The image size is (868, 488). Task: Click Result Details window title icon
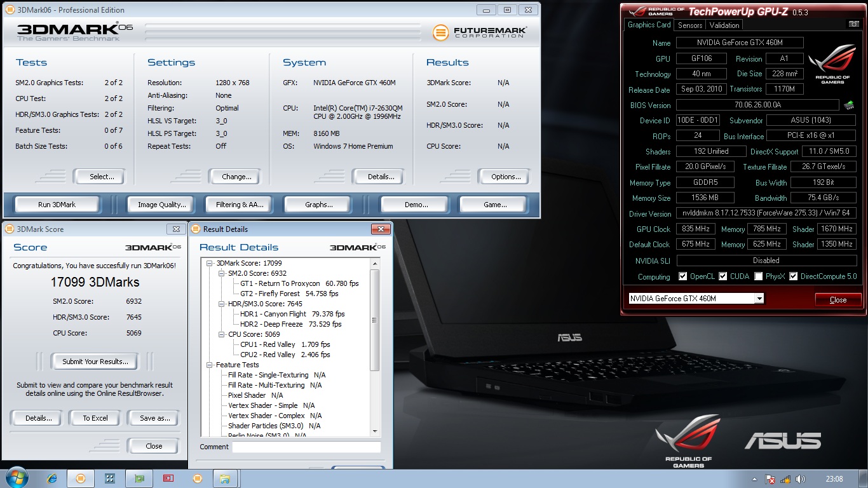pyautogui.click(x=196, y=229)
